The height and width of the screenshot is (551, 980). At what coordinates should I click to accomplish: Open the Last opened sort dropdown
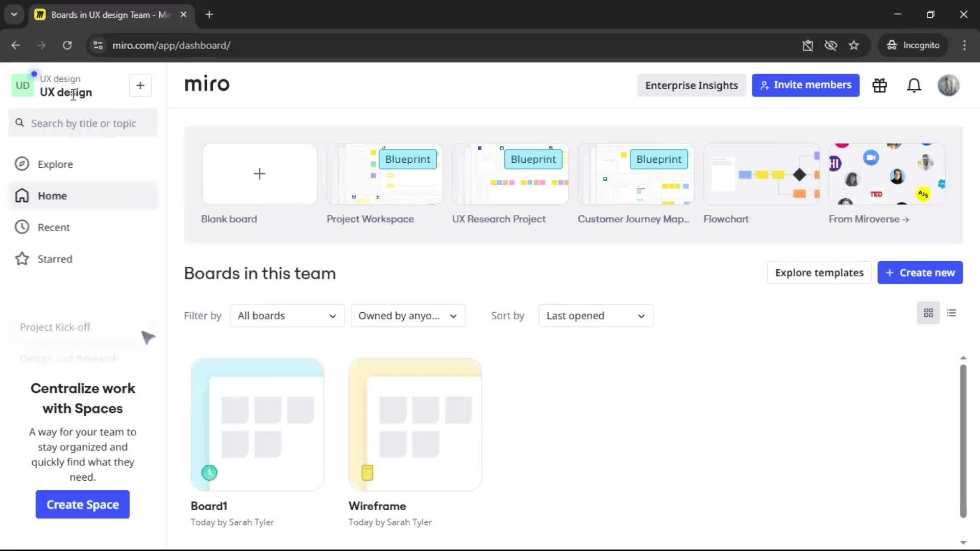point(596,316)
